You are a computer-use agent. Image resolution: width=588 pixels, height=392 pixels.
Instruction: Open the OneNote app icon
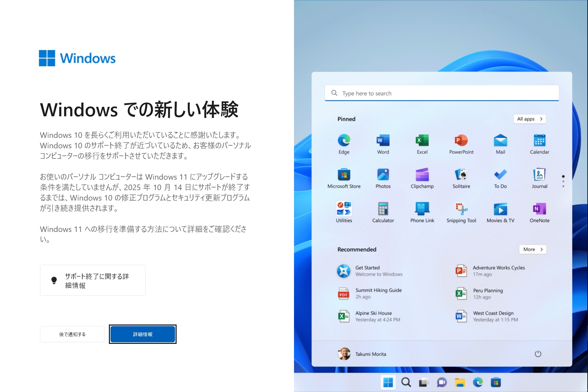pos(540,209)
